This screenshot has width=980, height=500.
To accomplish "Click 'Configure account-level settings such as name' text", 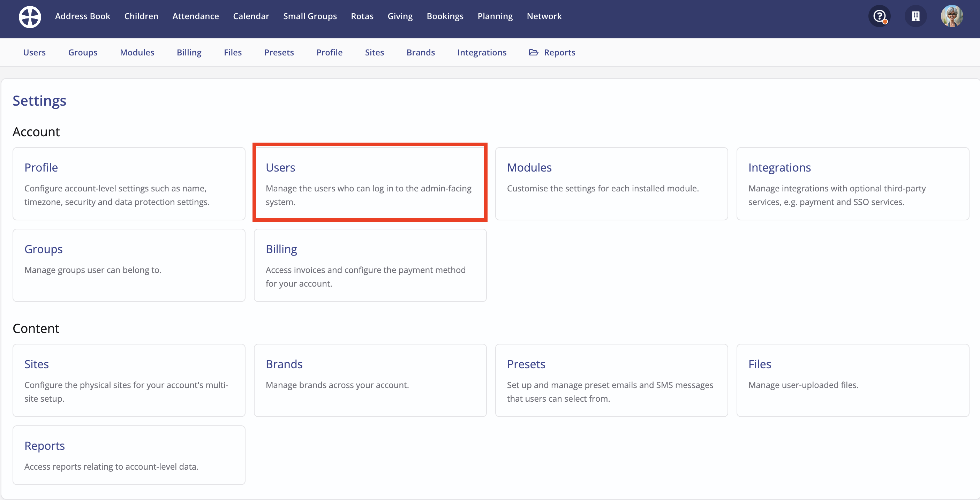I will pos(117,195).
